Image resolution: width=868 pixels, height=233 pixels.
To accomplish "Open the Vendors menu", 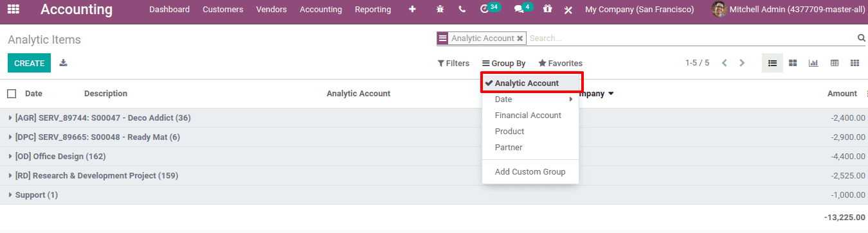I will pos(271,10).
